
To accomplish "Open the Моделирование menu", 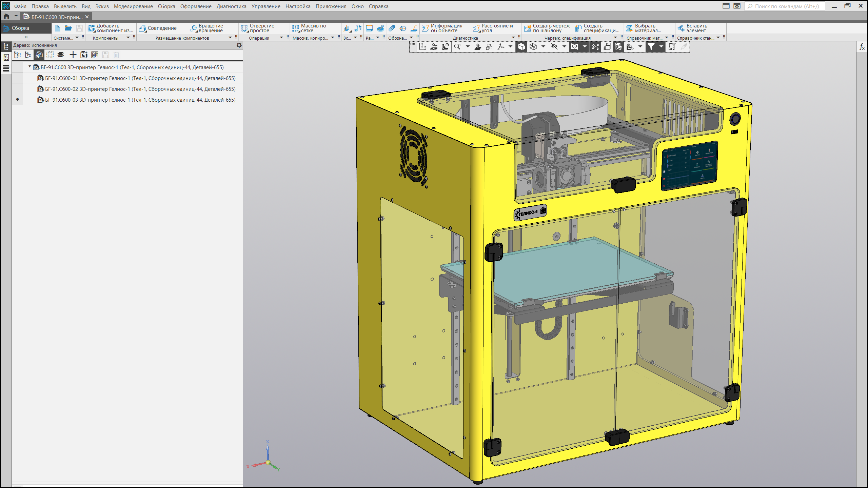I will (133, 6).
